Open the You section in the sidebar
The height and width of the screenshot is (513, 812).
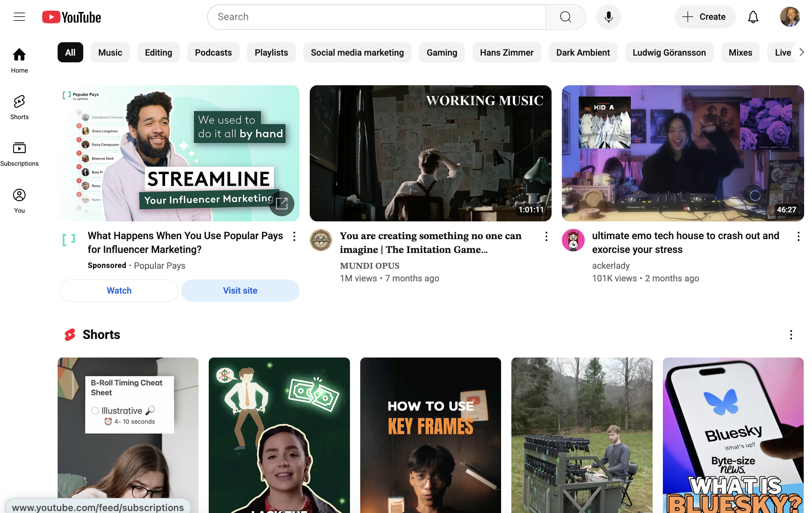(19, 199)
